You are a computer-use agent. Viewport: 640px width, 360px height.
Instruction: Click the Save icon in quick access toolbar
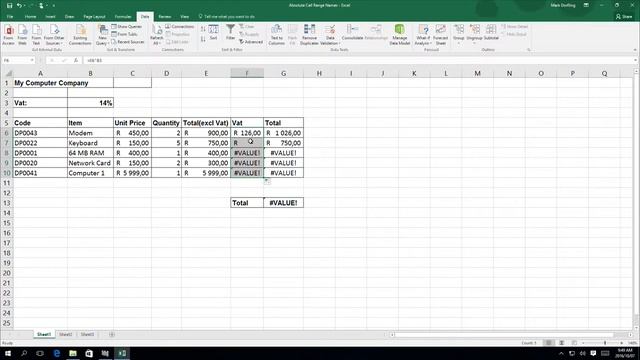pos(9,6)
